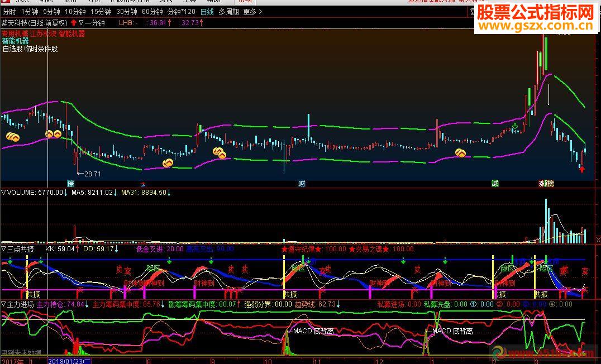Open the 专用机械 sector tag

click(x=14, y=33)
